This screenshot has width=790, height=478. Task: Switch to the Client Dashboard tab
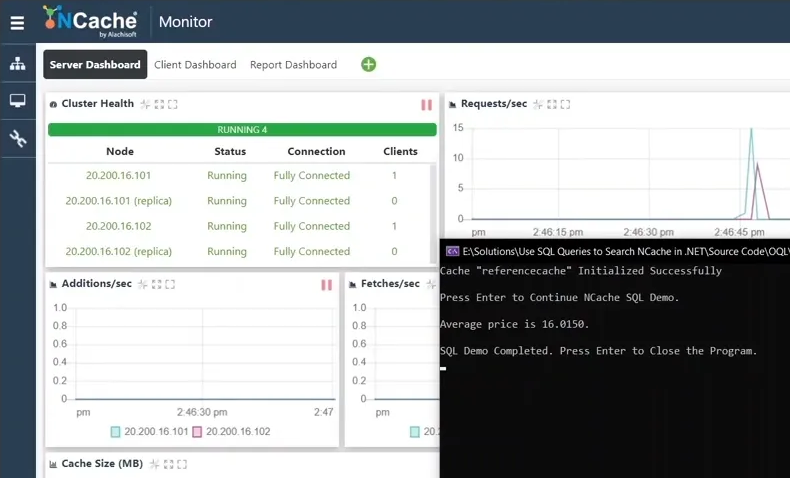coord(195,64)
